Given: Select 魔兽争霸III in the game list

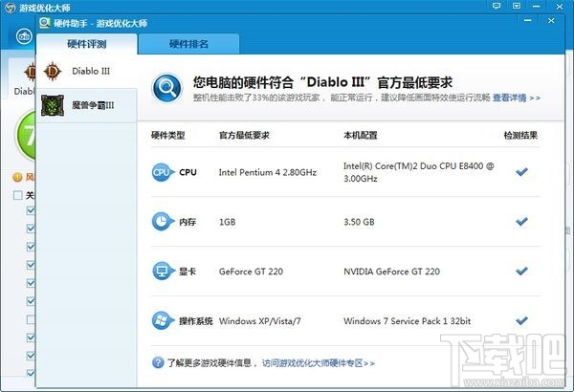Looking at the screenshot, I should point(87,105).
